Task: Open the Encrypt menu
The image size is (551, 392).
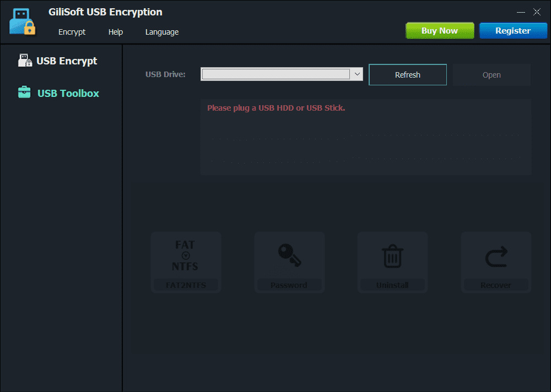Action: [72, 32]
